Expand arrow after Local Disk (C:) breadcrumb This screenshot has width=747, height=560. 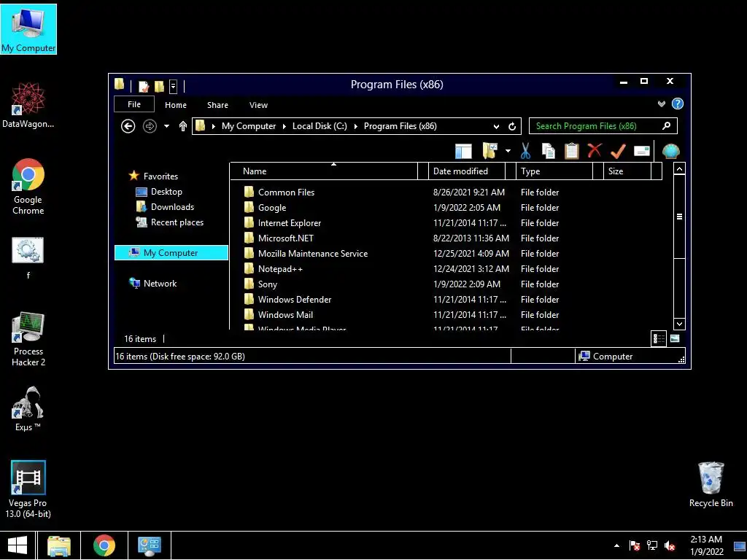pyautogui.click(x=355, y=126)
